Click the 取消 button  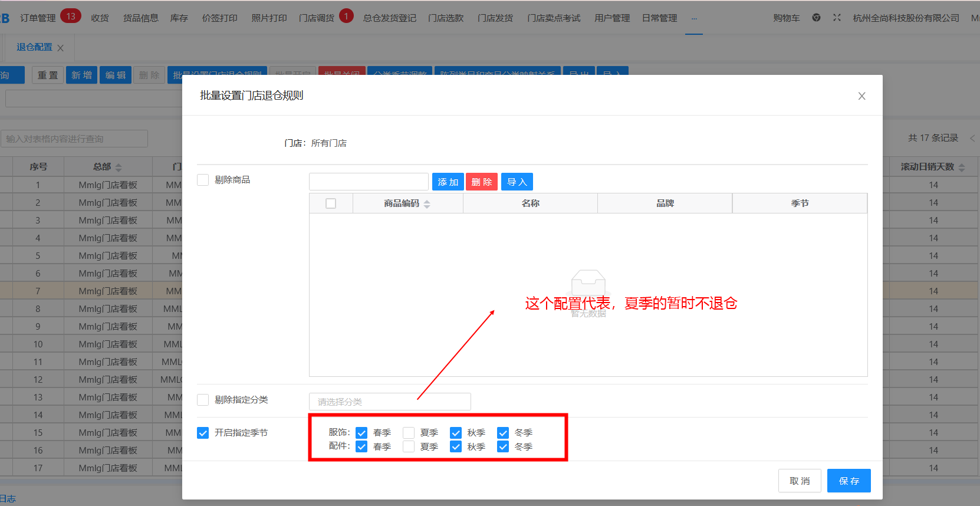click(x=799, y=481)
